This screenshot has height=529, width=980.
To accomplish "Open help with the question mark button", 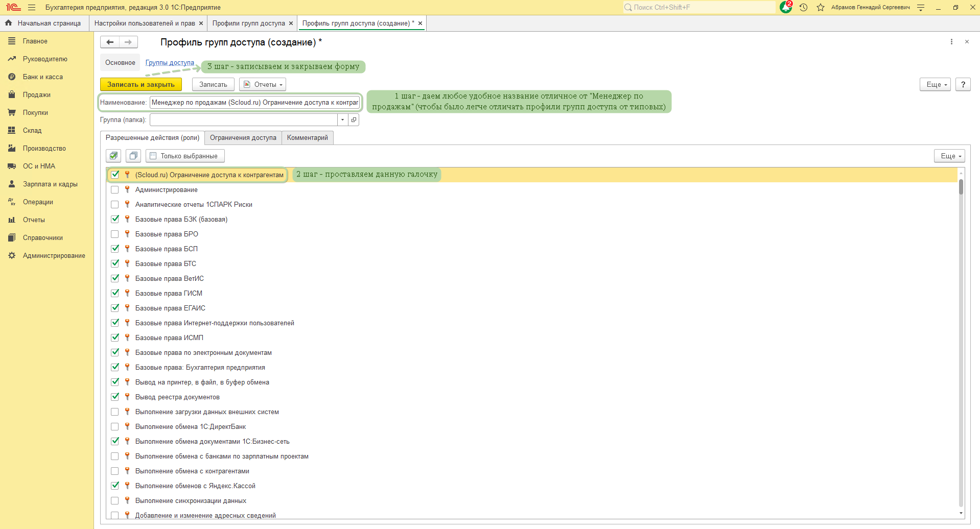I will tap(963, 85).
